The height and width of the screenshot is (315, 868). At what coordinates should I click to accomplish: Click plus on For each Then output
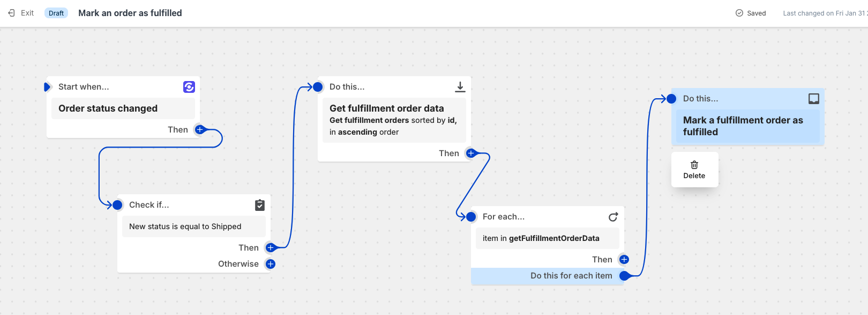point(624,260)
